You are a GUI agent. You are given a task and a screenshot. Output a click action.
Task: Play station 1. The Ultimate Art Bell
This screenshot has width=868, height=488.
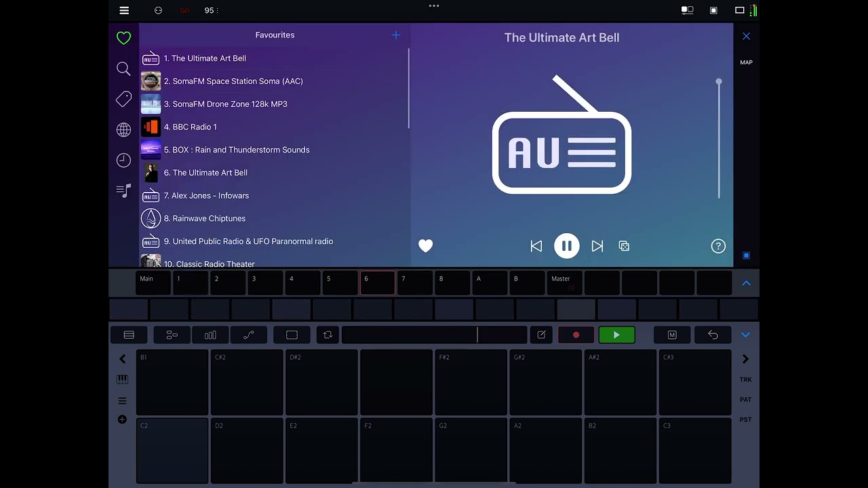coord(274,58)
